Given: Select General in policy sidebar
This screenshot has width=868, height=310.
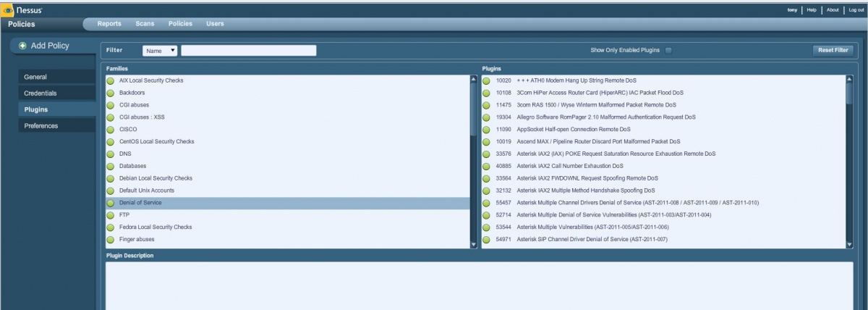Looking at the screenshot, I should 56,77.
